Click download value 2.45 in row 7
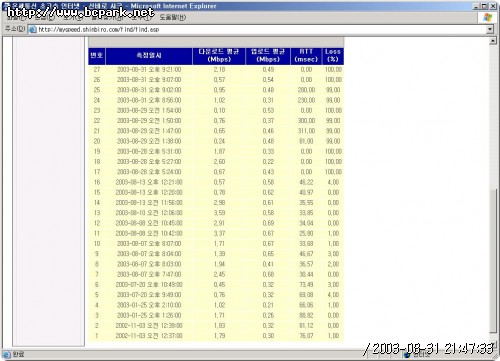This screenshot has height=361, width=500. (x=219, y=274)
